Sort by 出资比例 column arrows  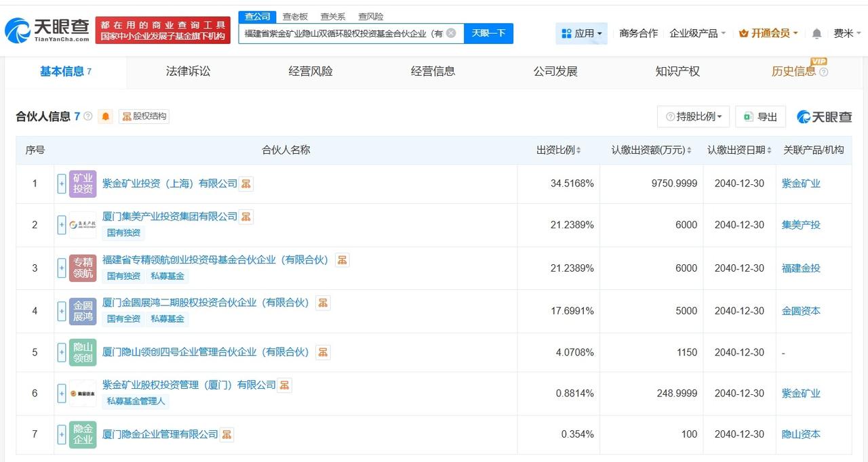click(x=578, y=150)
